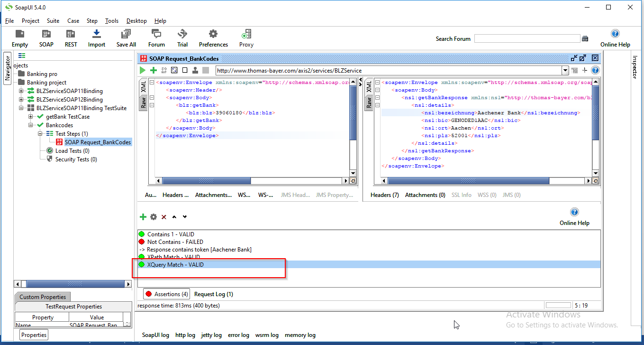Click the Inspector side tab
The height and width of the screenshot is (345, 644).
(x=635, y=67)
